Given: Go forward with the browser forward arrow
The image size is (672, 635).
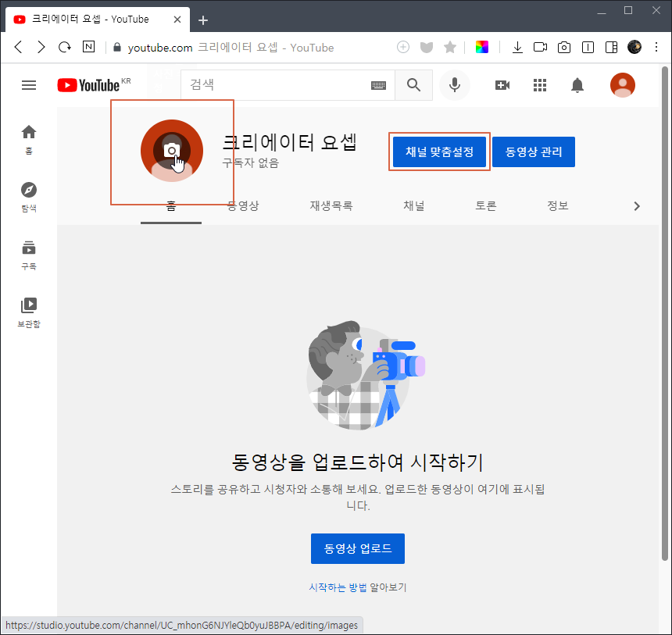Looking at the screenshot, I should [41, 47].
